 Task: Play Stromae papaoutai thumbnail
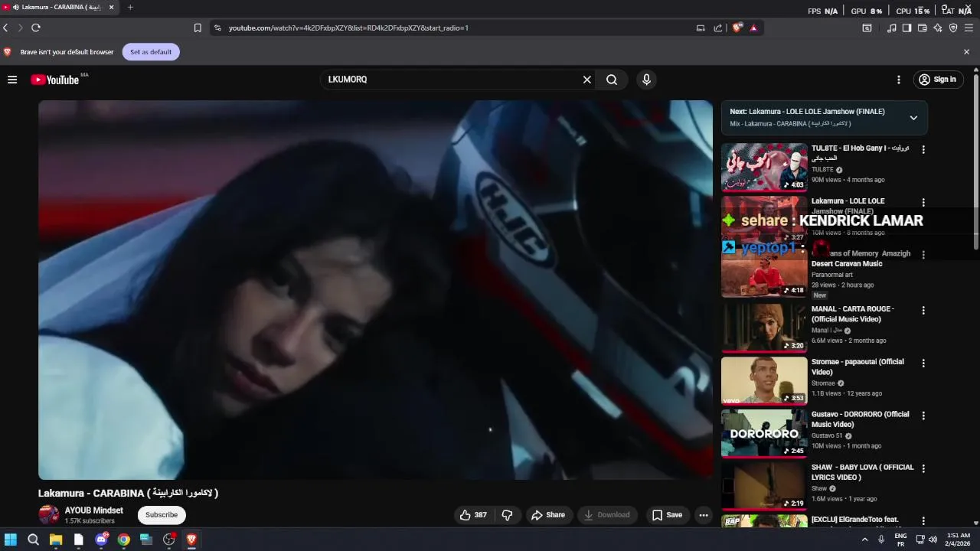tap(764, 380)
